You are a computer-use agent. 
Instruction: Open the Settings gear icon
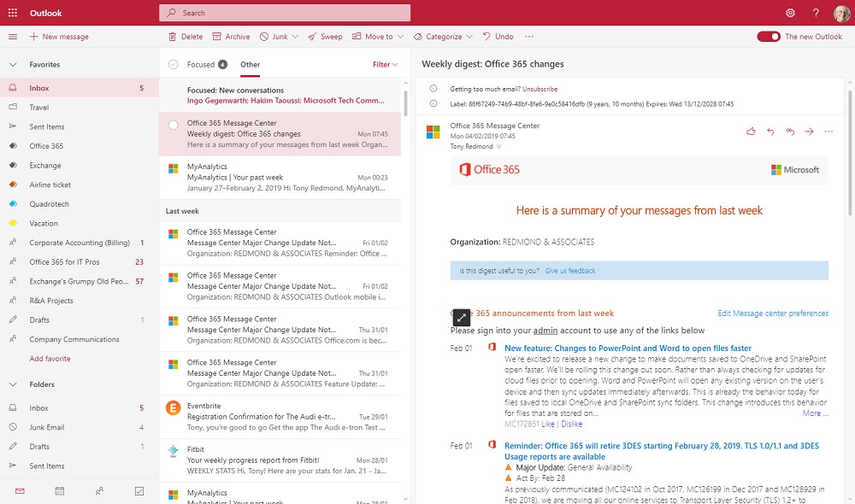pyautogui.click(x=790, y=13)
